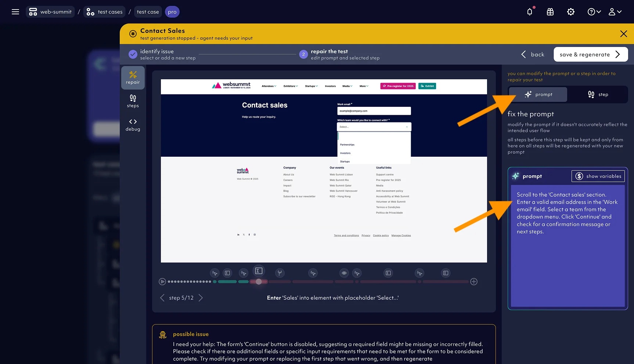Viewport: 634px width, 364px height.
Task: Expand Exhibitors menu in site preview
Action: (x=291, y=86)
